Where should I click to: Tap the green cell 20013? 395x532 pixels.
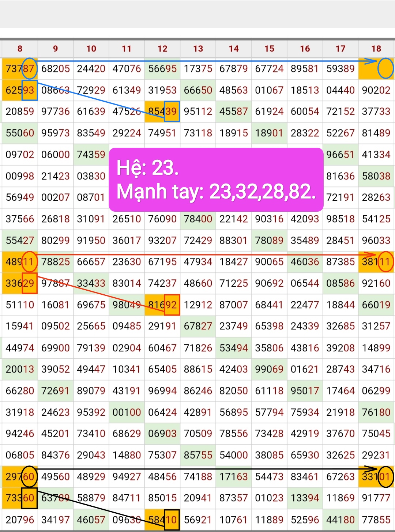20,369
